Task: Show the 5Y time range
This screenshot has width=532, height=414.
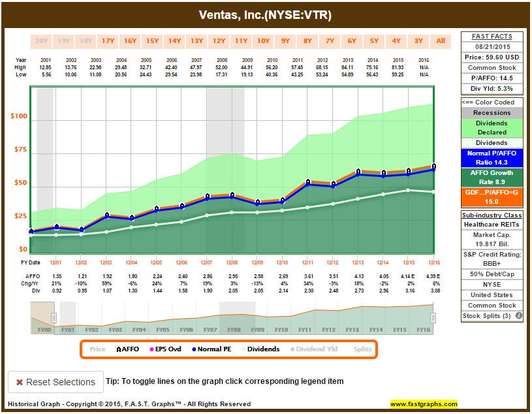Action: [374, 41]
